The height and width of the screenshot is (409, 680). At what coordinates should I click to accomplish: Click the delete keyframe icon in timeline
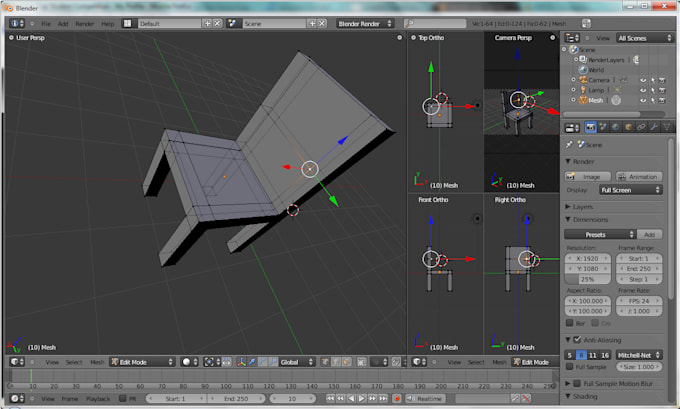[x=526, y=398]
